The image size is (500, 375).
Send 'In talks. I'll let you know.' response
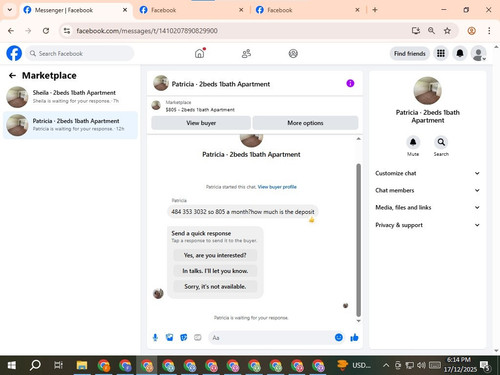[215, 271]
